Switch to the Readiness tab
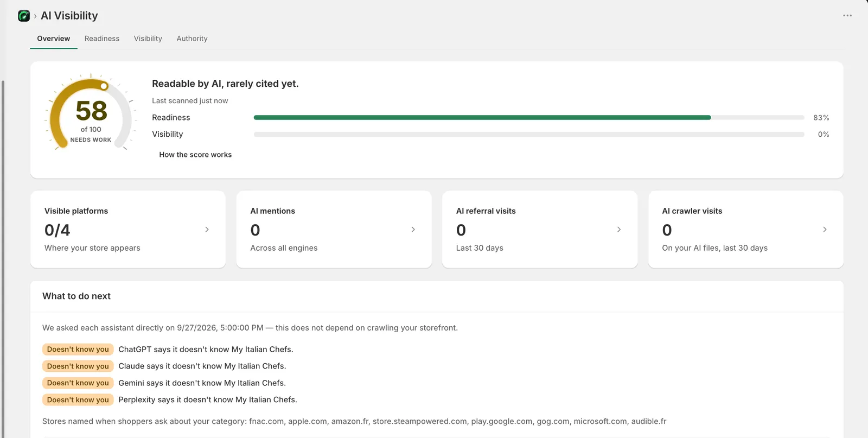 (102, 39)
